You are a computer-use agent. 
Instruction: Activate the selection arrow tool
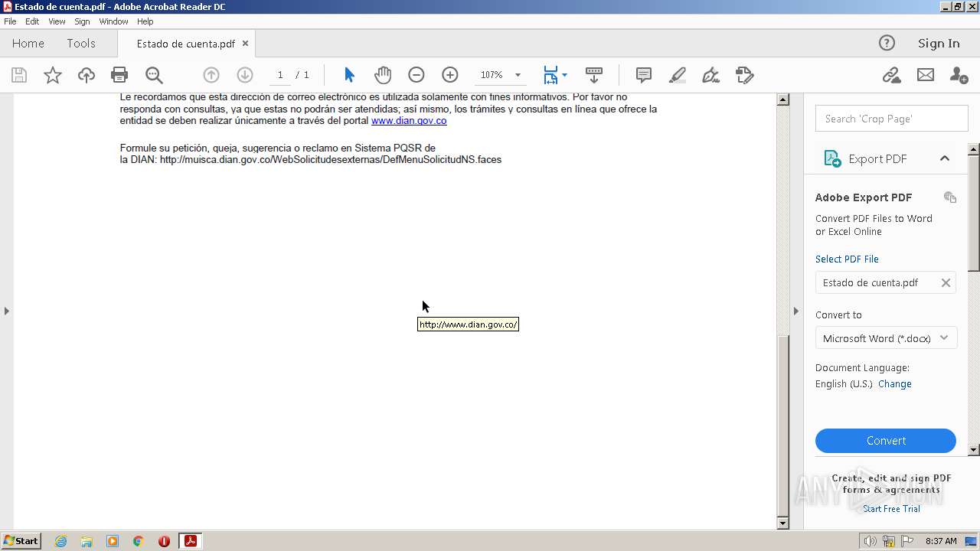[x=349, y=75]
